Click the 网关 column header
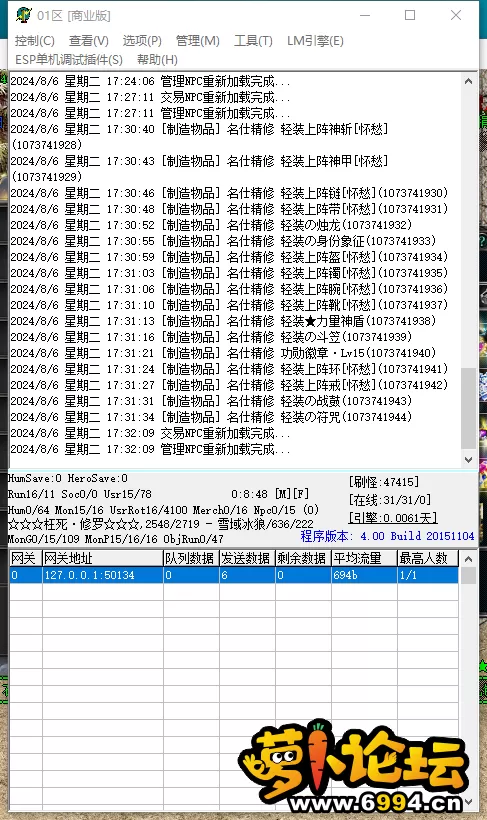 (26, 558)
